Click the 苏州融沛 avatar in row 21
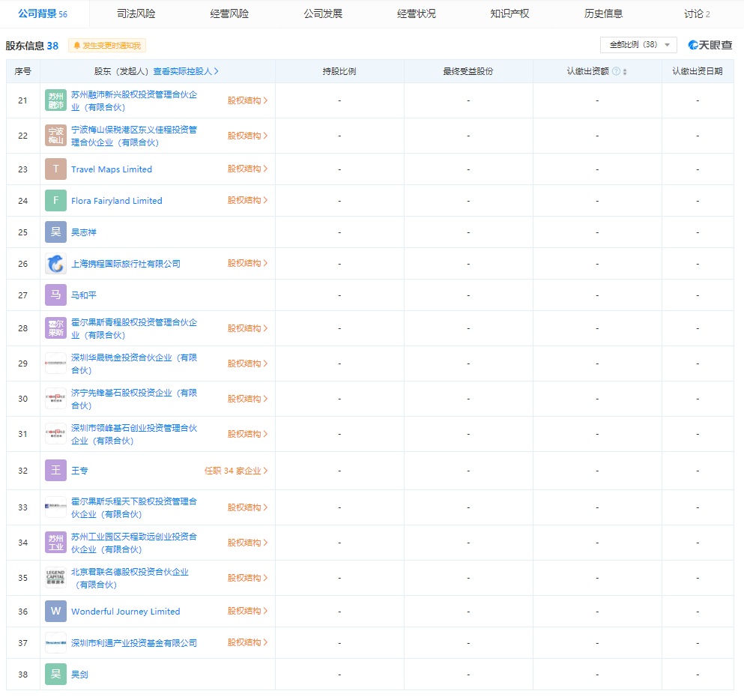 [56, 100]
